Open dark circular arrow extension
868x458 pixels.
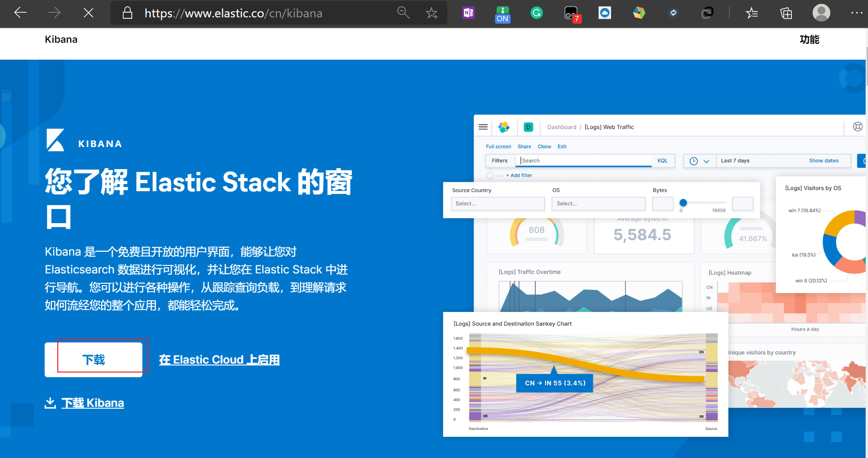click(673, 13)
